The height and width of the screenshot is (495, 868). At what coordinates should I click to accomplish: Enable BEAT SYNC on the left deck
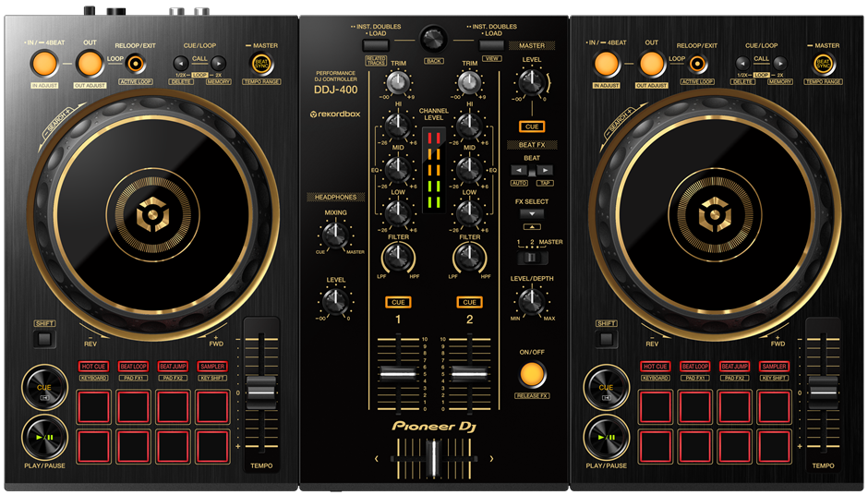click(x=261, y=64)
